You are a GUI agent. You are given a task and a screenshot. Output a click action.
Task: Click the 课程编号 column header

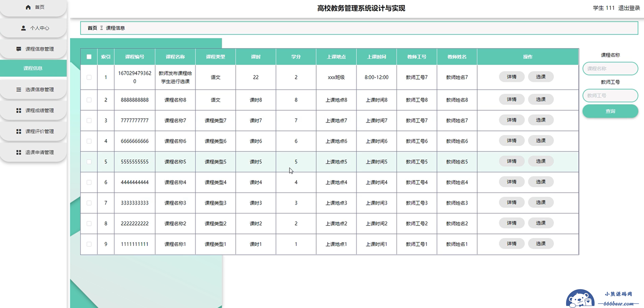[135, 57]
